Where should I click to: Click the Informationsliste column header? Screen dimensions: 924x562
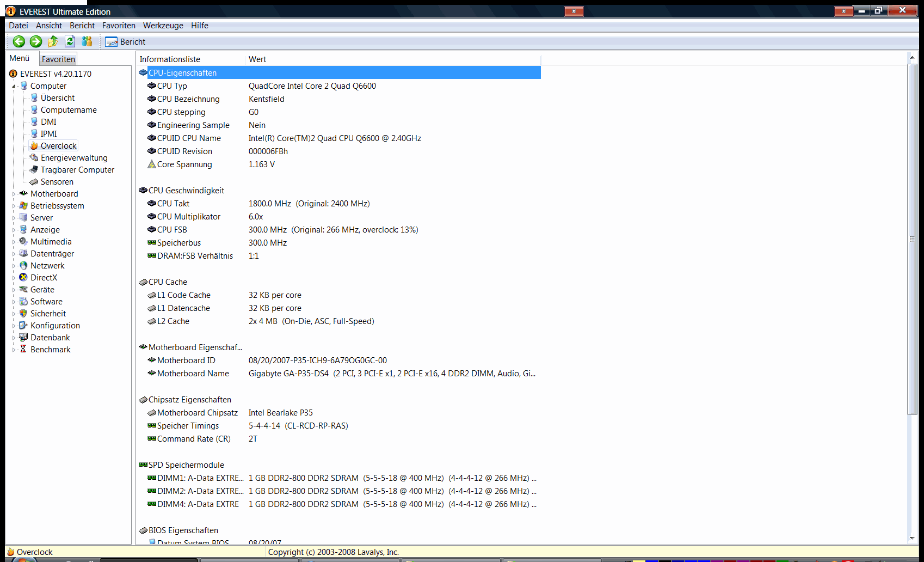[190, 59]
